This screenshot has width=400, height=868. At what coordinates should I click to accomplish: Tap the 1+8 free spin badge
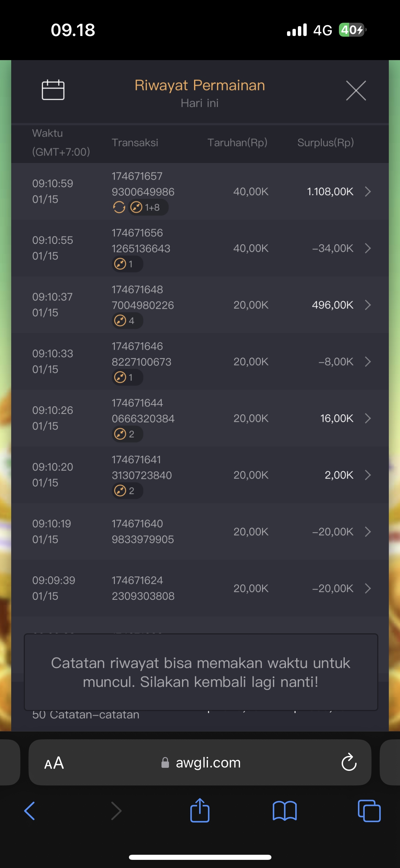point(149,207)
